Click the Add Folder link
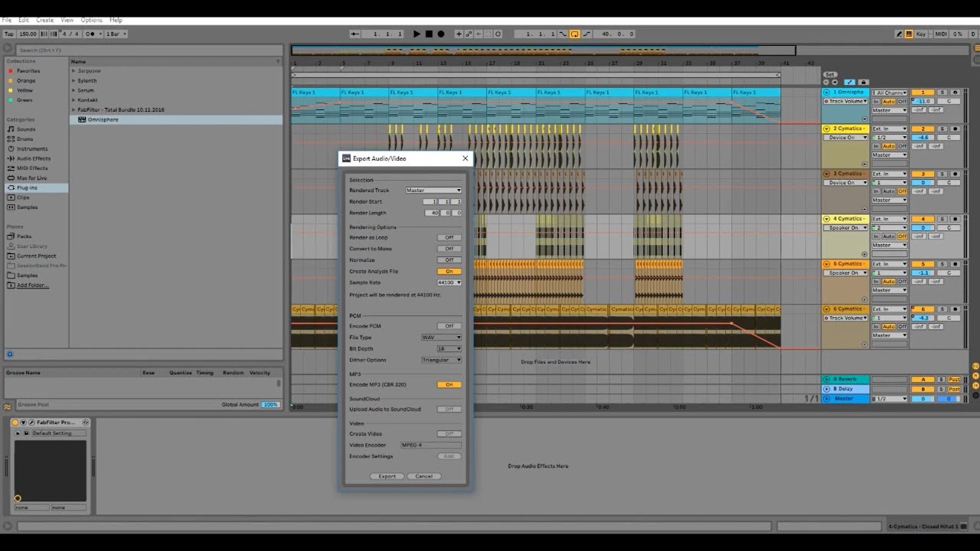 coord(33,285)
